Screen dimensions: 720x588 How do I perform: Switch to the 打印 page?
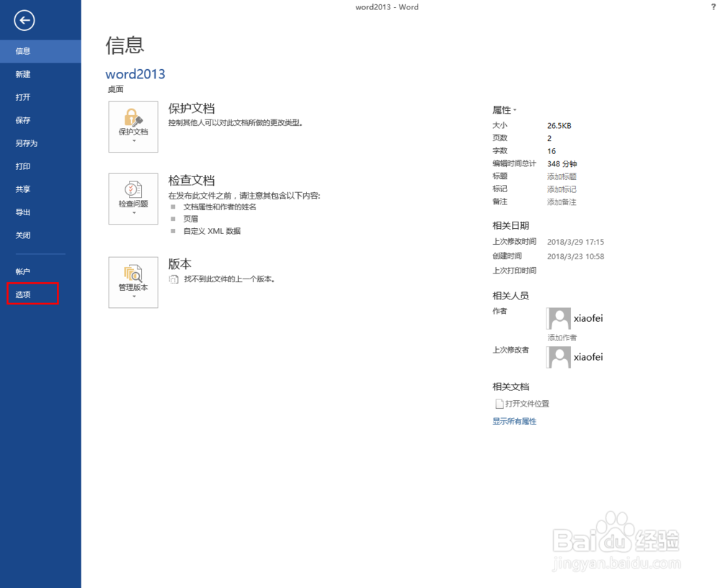tap(22, 166)
